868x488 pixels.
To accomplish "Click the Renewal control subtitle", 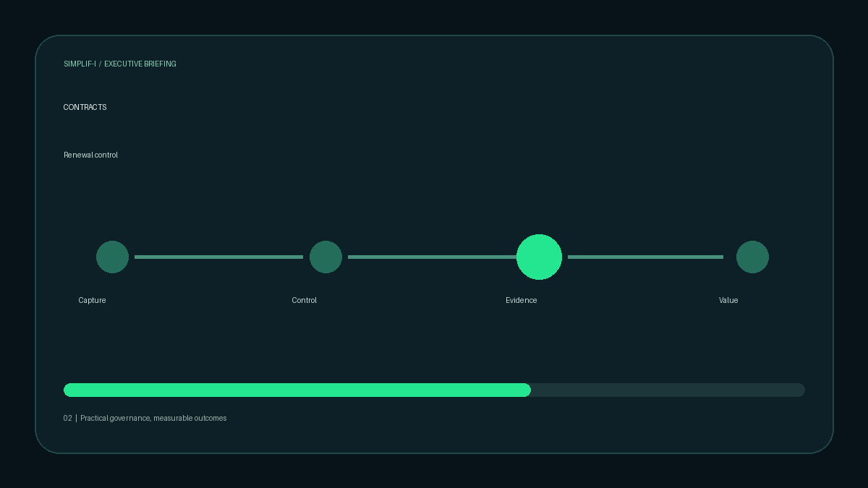I will point(90,155).
